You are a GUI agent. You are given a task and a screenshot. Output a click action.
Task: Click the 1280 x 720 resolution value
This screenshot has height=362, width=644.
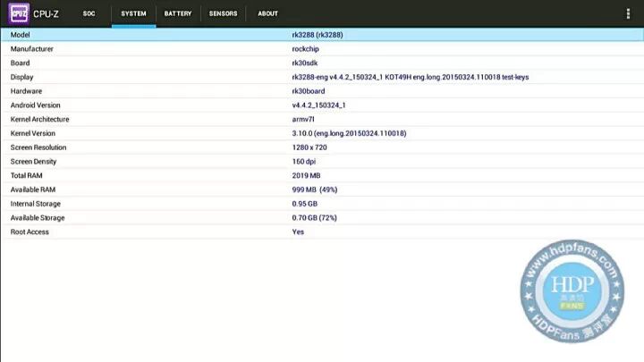(309, 147)
